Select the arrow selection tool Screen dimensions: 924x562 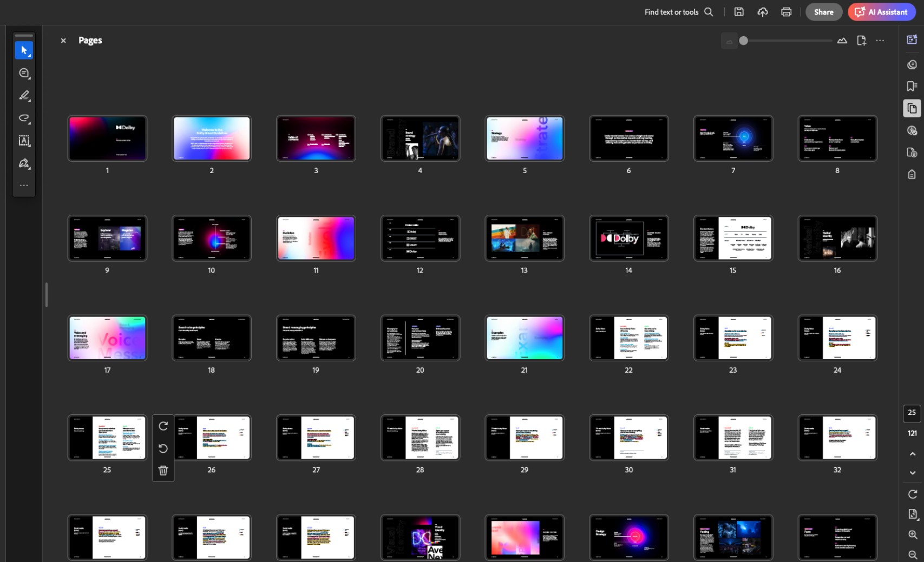point(24,50)
